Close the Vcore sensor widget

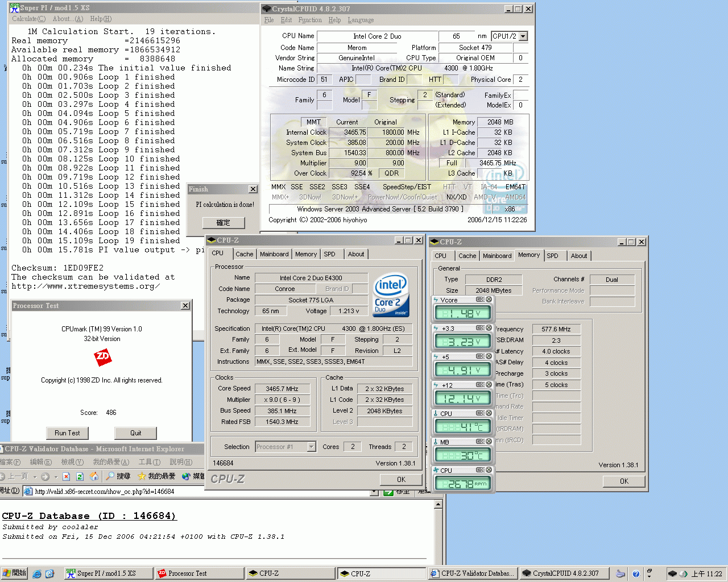pyautogui.click(x=489, y=300)
